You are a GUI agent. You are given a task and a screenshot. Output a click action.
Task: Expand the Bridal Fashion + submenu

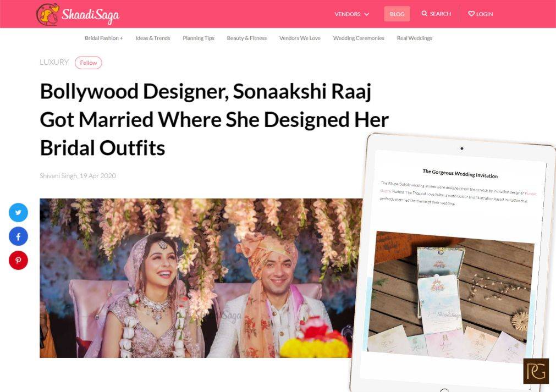pos(103,38)
